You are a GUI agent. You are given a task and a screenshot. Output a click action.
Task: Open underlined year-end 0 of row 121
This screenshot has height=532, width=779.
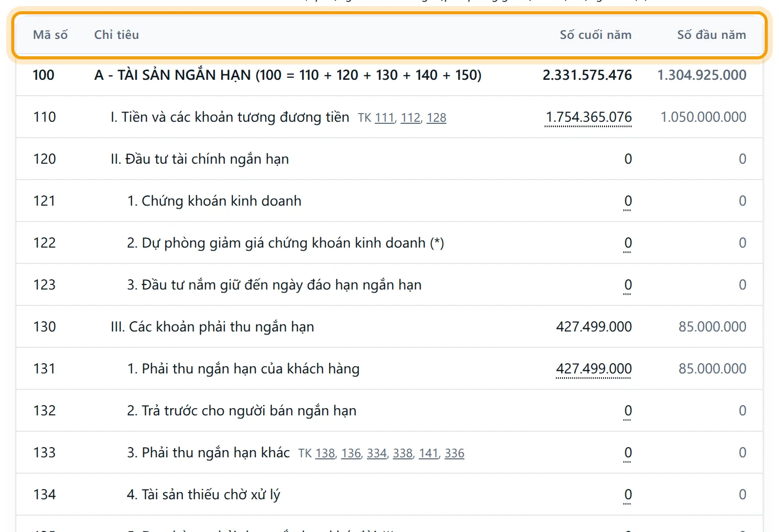pos(628,201)
